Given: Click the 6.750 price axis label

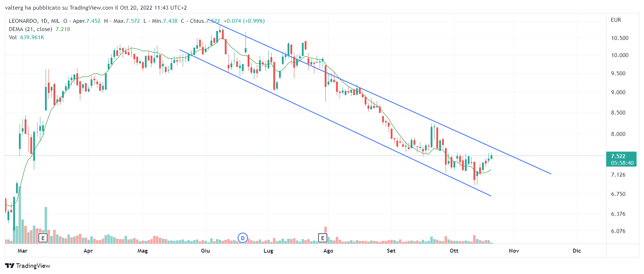Looking at the screenshot, I should [x=618, y=194].
